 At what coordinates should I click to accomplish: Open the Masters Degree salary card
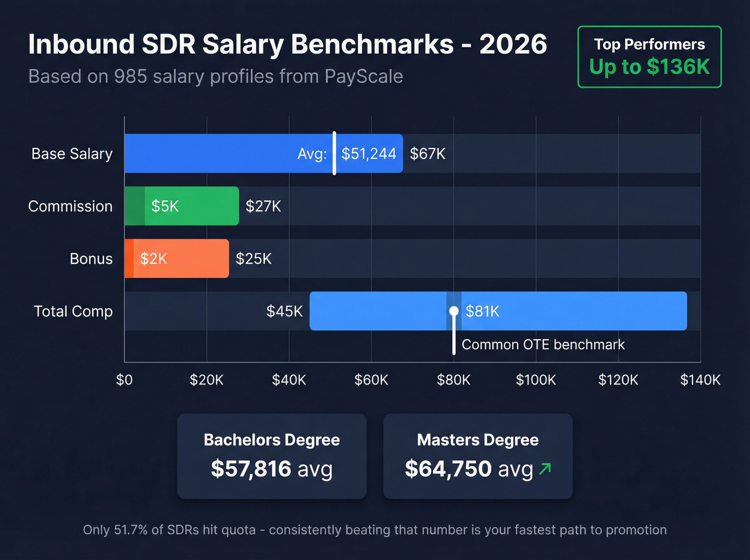(477, 456)
